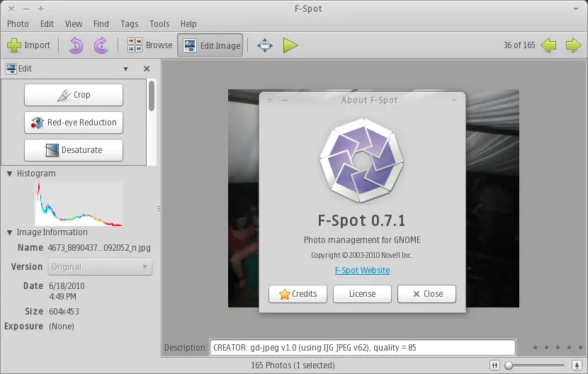Open the Edit sidebar dropdown arrow
This screenshot has width=588, height=374.
click(125, 69)
